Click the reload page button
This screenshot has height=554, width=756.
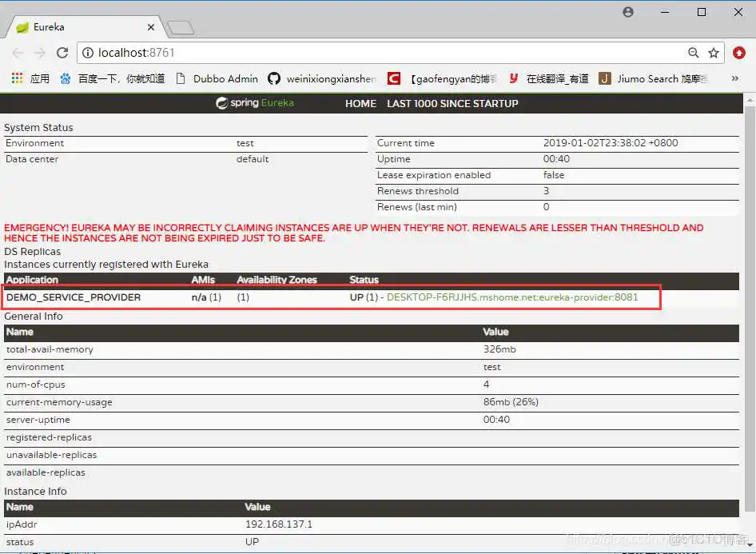coord(62,53)
